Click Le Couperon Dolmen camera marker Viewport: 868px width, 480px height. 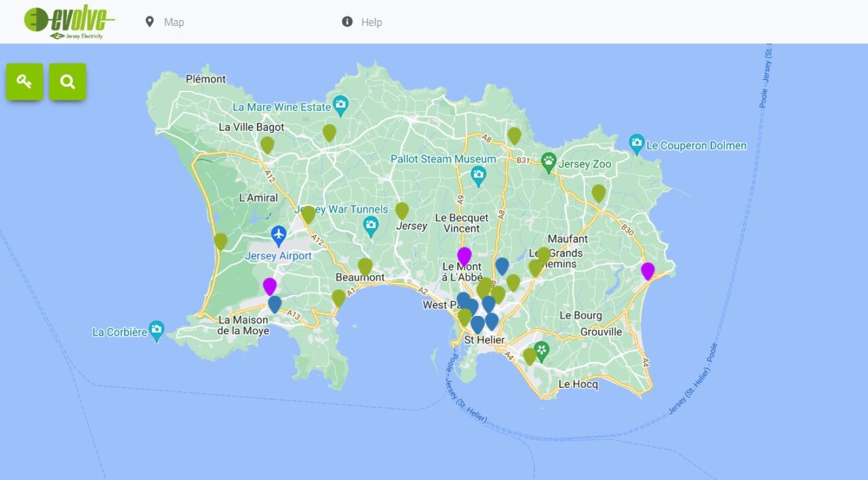tap(636, 143)
